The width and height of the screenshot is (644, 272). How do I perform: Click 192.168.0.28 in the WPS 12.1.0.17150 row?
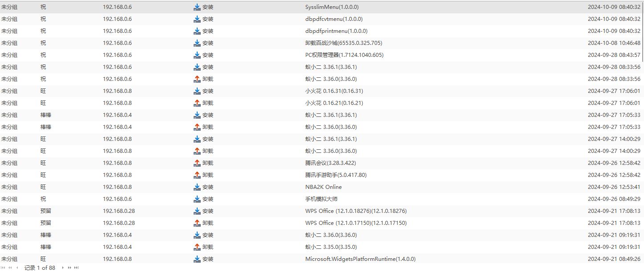pos(119,223)
